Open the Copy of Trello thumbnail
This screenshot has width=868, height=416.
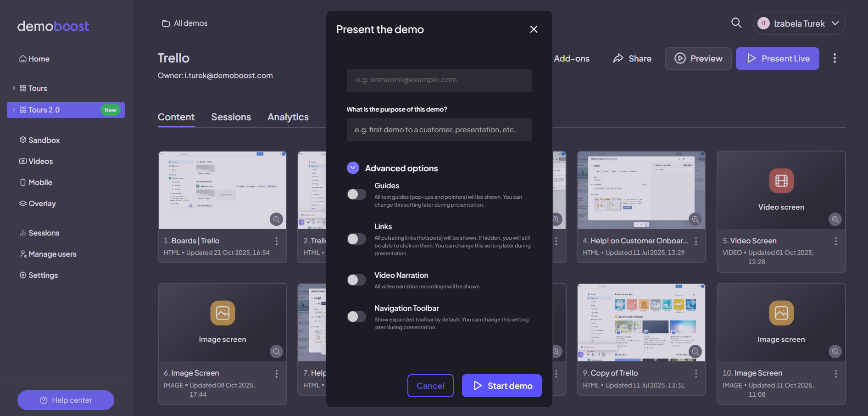point(641,322)
